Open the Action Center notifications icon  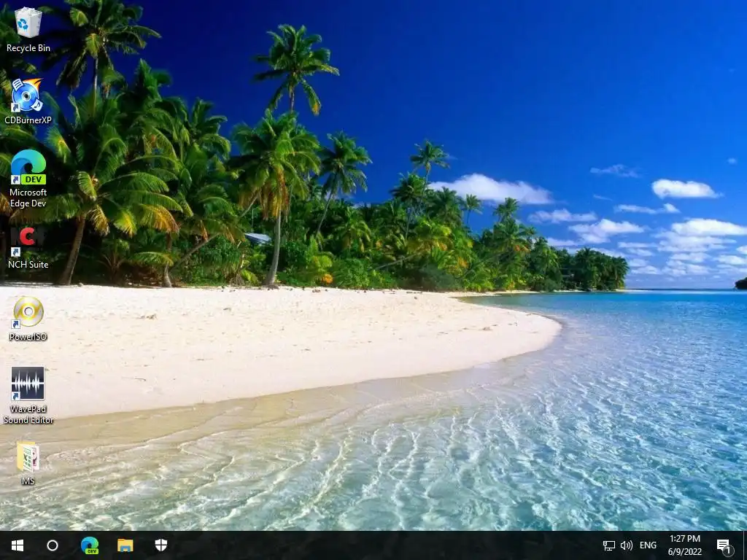(x=724, y=545)
